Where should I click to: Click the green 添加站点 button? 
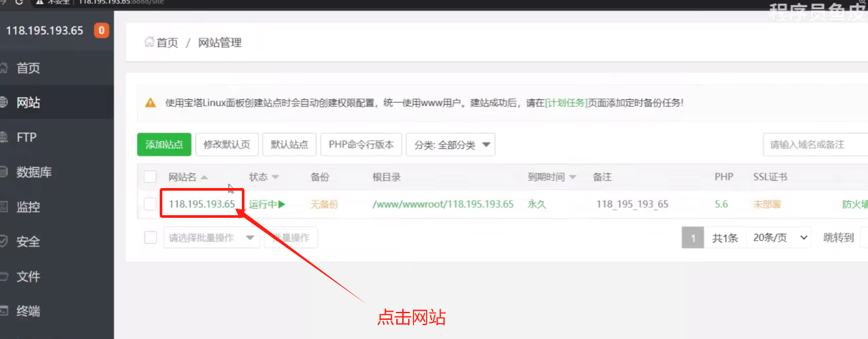coord(164,144)
